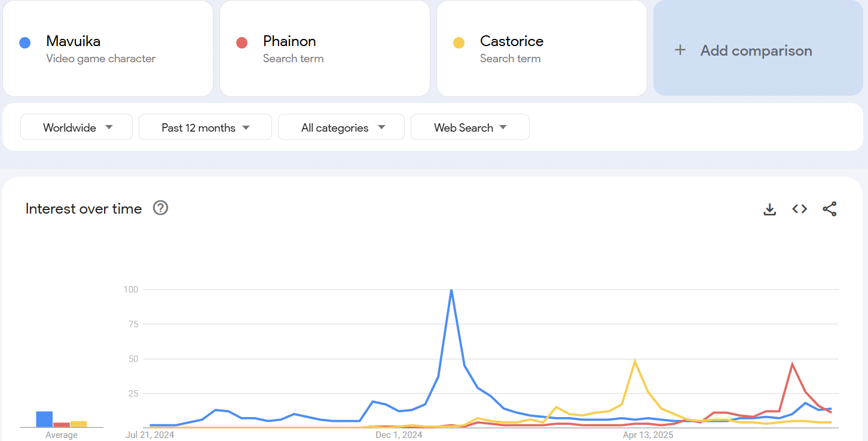
Task: Click the Mavuika peak at 100
Action: (x=451, y=290)
